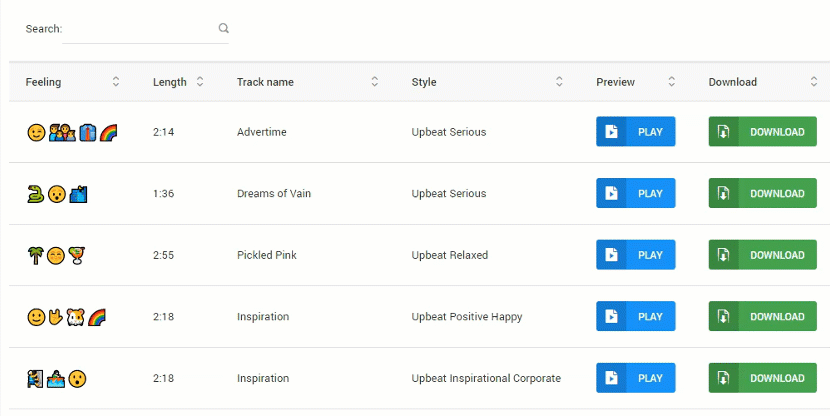Play the Dreams of Vain preview
Screen dimensions: 830x416
coord(635,194)
